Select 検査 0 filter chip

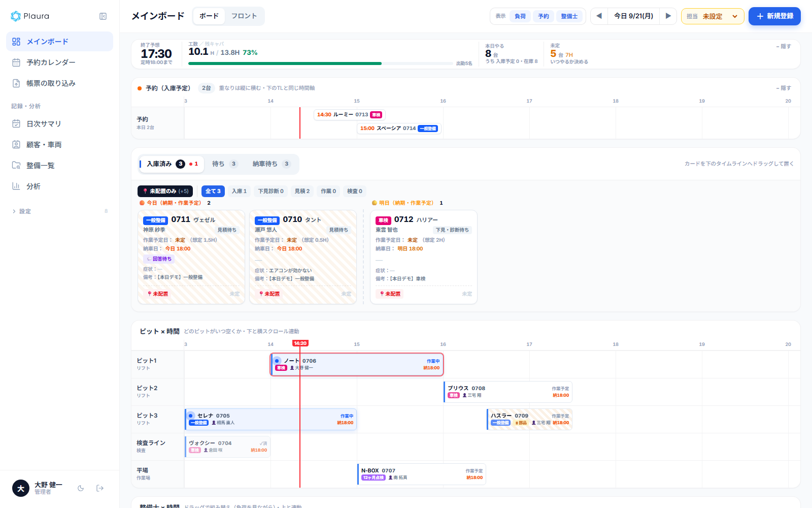(355, 192)
